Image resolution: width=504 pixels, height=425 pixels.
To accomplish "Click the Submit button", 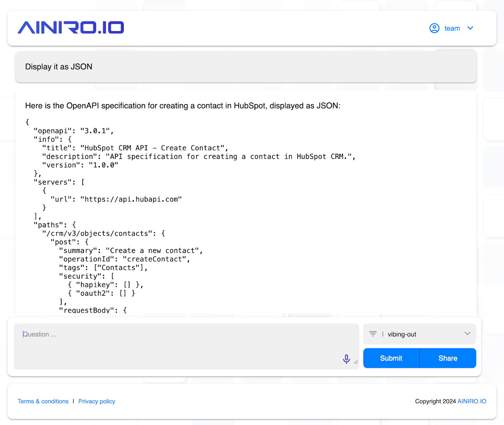I will pos(391,358).
